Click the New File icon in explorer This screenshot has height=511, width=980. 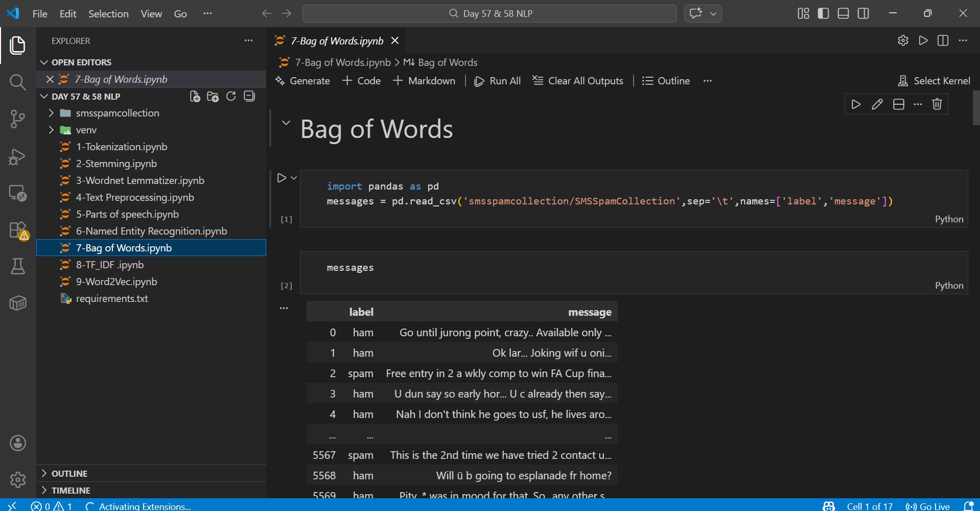tap(195, 97)
